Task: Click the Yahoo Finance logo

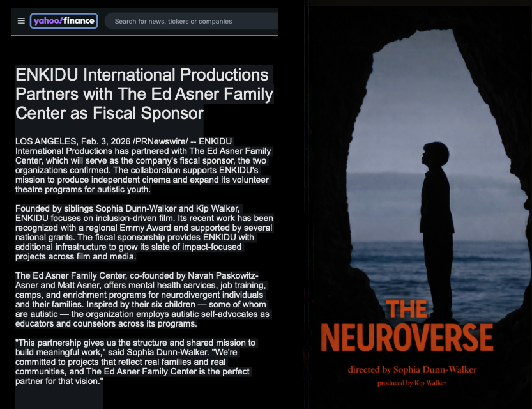Action: 64,21
